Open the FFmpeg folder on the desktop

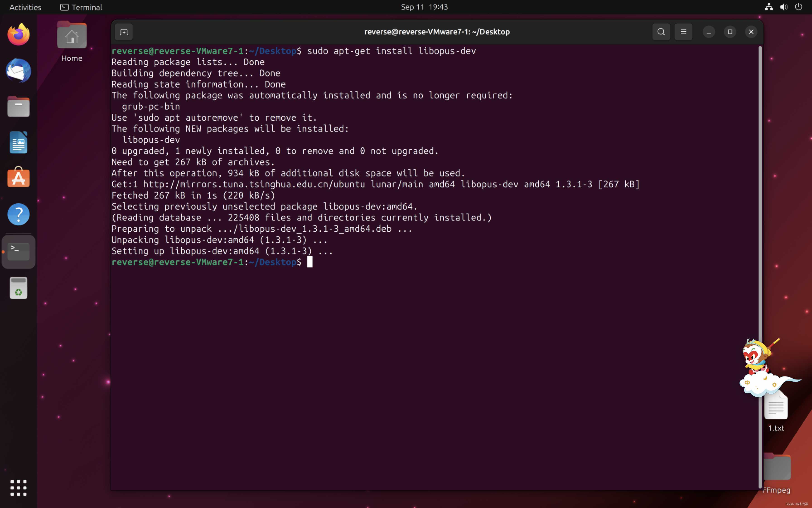(x=777, y=473)
